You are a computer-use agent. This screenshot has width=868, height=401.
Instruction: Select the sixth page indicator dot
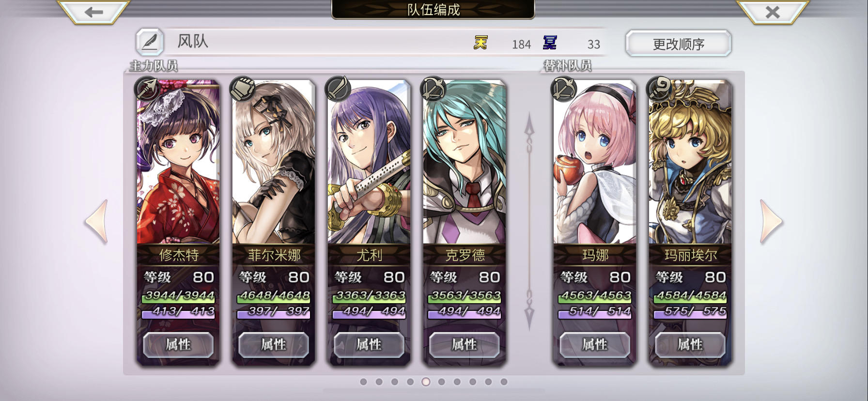click(441, 382)
